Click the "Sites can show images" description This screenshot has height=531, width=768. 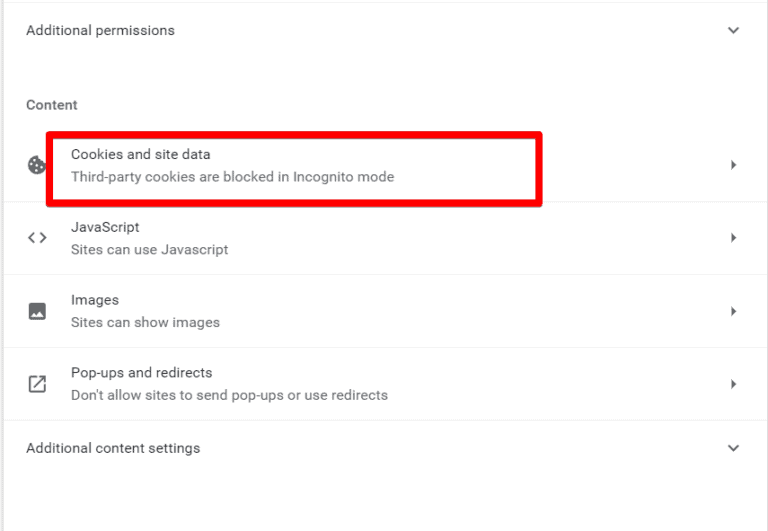click(145, 322)
